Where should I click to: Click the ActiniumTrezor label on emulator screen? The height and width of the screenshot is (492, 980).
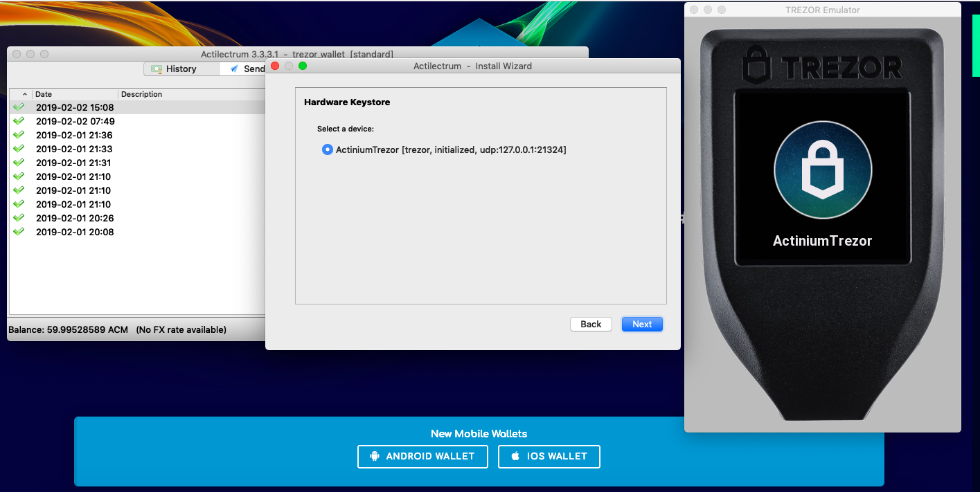(x=822, y=241)
